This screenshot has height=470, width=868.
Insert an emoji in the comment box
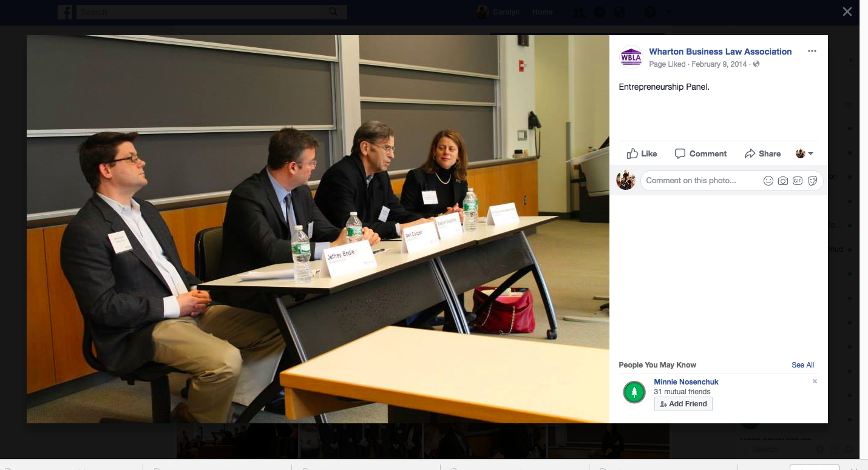point(768,181)
